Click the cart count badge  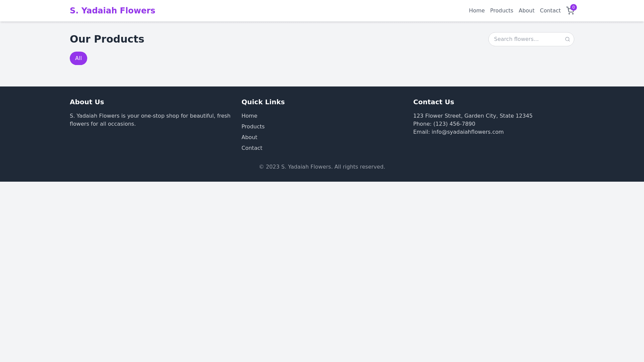(574, 7)
